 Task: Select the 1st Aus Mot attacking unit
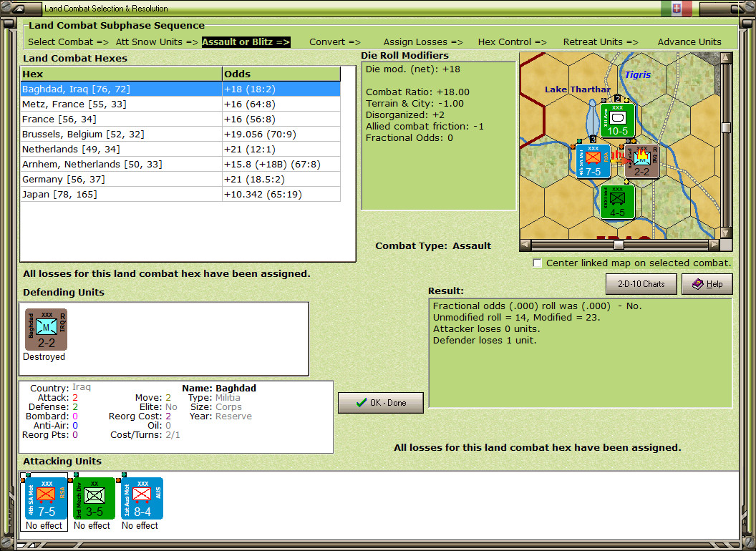(142, 499)
